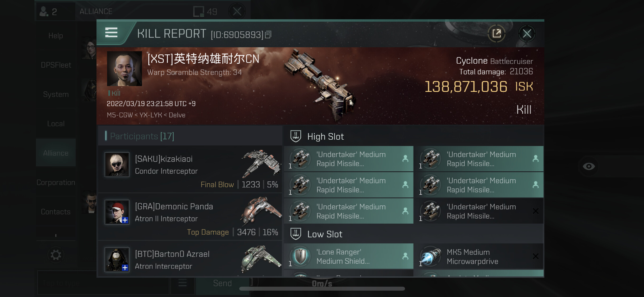The width and height of the screenshot is (644, 297).
Task: Copy the kill report ID
Action: pyautogui.click(x=268, y=35)
